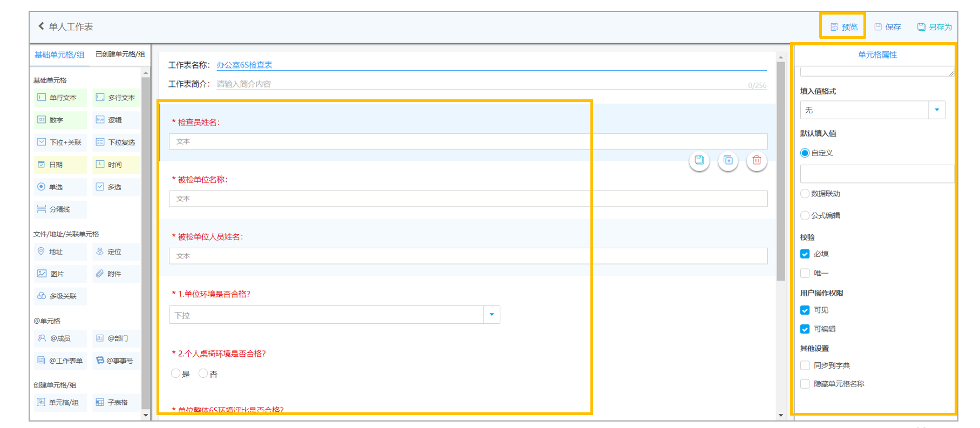980x428 pixels.
Task: Switch to the 已创建单元格/组 tab
Action: pos(120,55)
